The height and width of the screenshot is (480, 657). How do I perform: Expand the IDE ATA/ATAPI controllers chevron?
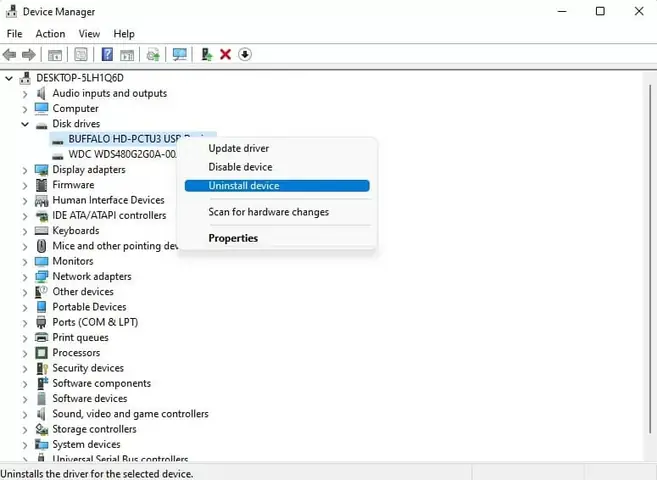click(25, 216)
